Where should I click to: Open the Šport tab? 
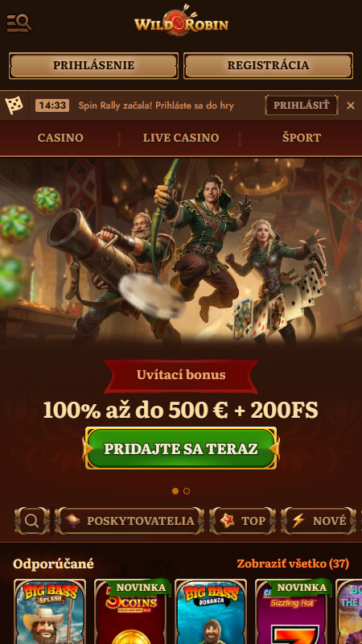point(301,138)
